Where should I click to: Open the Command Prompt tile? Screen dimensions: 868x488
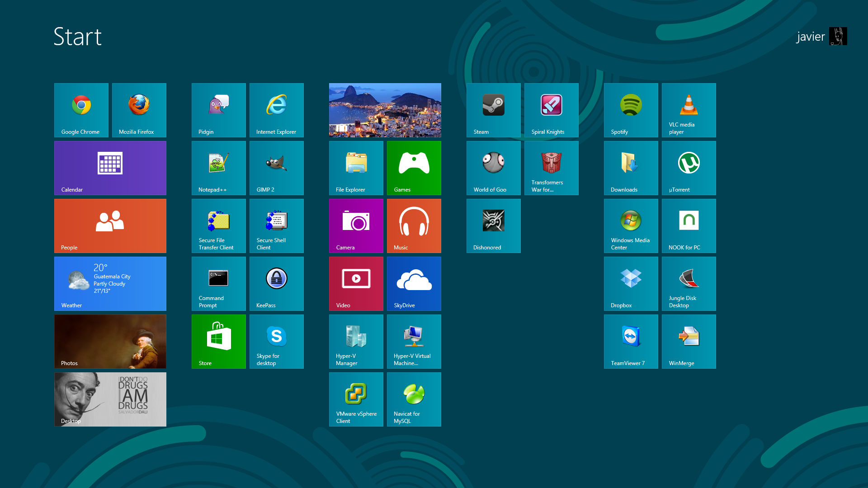218,283
